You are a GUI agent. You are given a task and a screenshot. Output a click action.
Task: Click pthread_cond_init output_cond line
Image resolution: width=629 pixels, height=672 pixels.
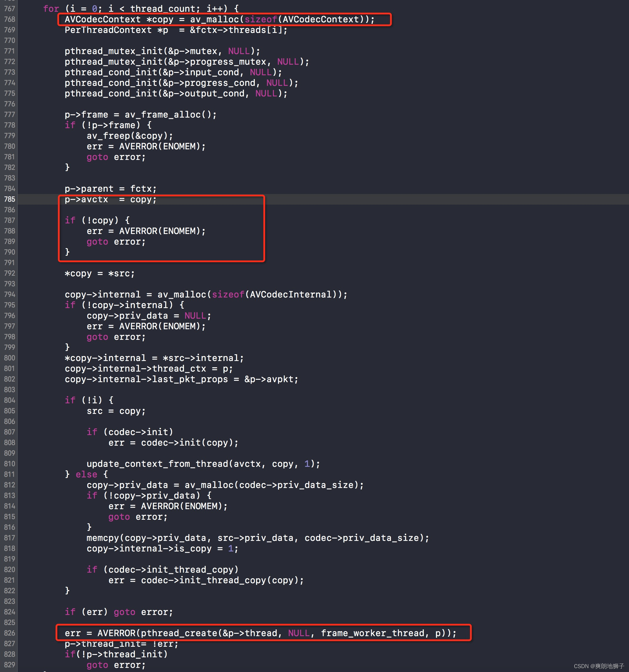coord(176,93)
